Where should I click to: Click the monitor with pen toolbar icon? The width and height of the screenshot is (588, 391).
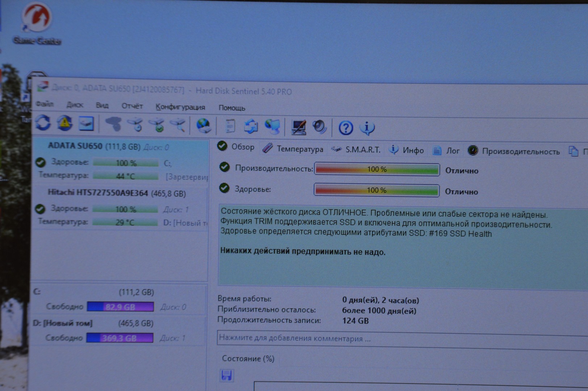pyautogui.click(x=298, y=127)
